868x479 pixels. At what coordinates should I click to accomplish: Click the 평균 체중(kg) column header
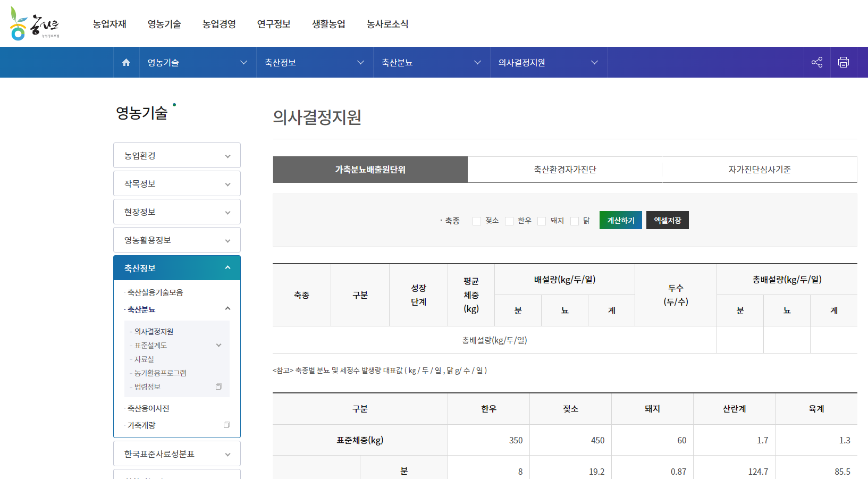click(471, 295)
